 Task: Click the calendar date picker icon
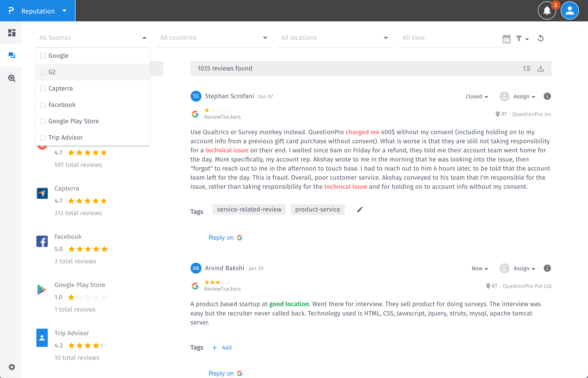tap(506, 38)
